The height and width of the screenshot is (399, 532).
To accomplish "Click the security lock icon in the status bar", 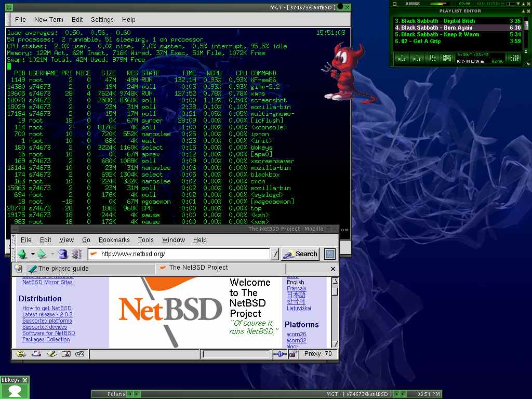I will coord(293,354).
